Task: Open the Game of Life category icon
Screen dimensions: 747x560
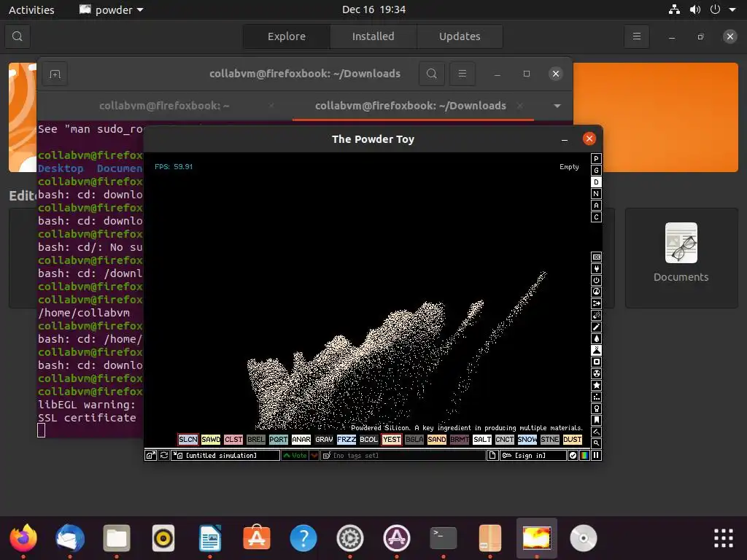Action: click(x=596, y=397)
